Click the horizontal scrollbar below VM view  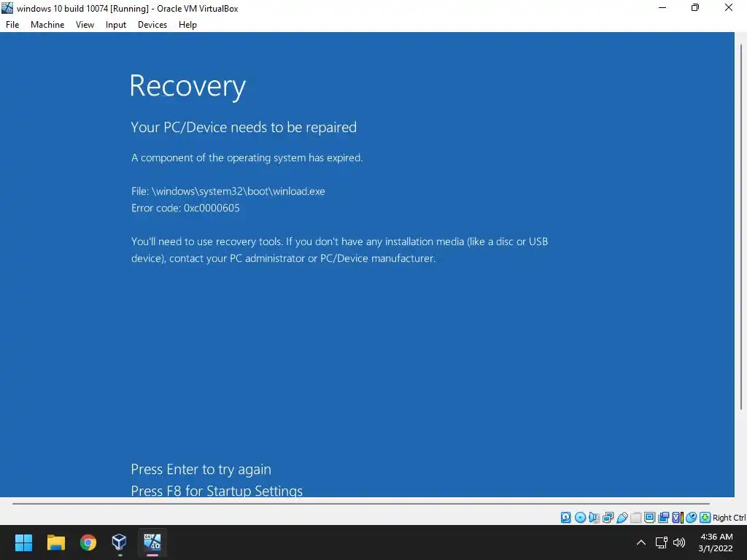361,503
